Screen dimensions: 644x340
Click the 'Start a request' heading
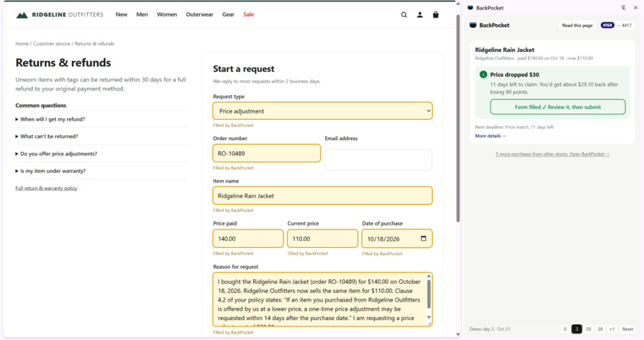coord(244,69)
